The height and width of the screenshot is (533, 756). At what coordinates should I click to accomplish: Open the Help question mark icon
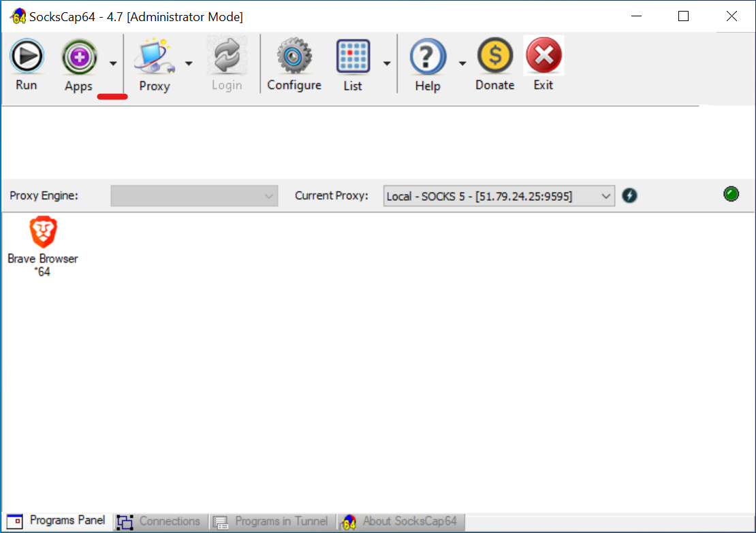(428, 57)
